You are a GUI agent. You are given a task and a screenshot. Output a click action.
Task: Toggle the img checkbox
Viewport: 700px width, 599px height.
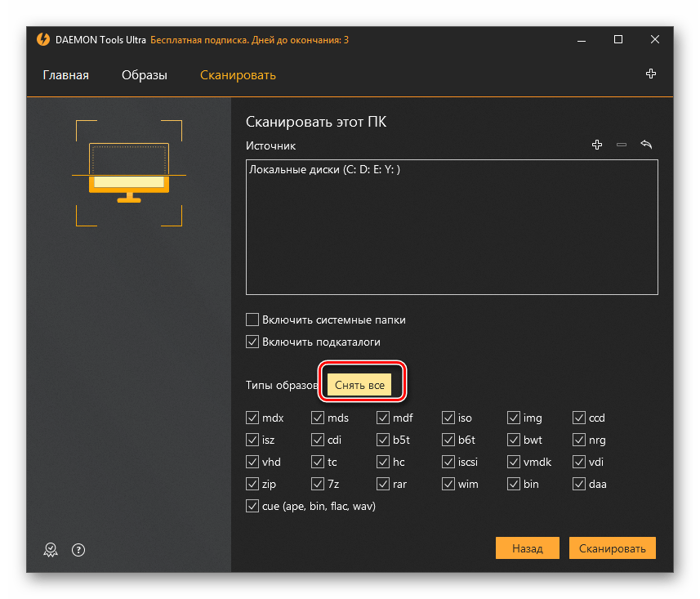(x=514, y=418)
